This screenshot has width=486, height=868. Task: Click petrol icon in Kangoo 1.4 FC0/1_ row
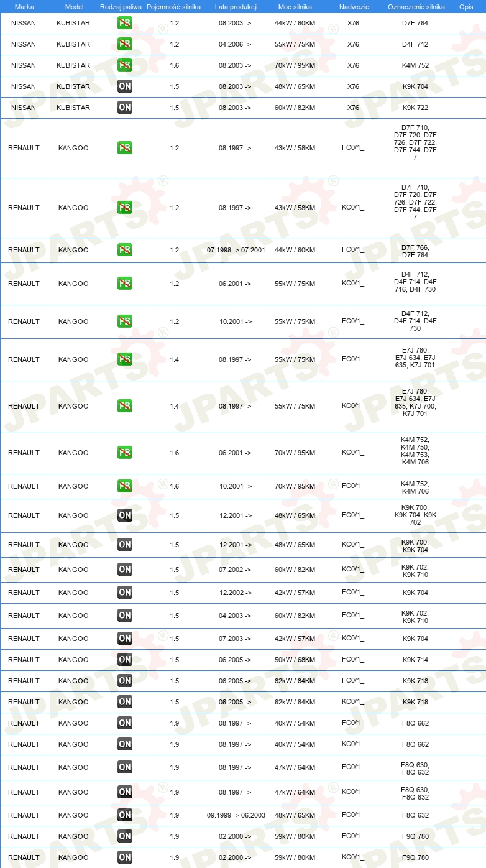pyautogui.click(x=125, y=359)
